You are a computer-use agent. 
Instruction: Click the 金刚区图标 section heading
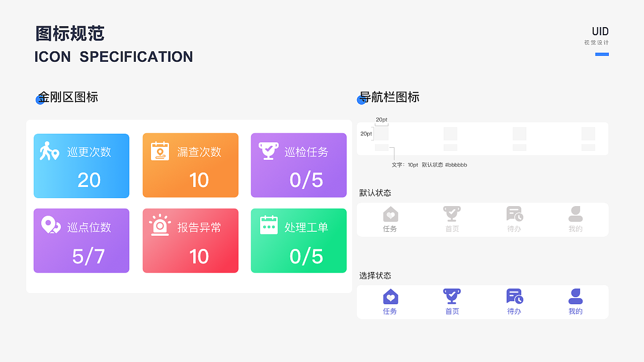coord(67,97)
